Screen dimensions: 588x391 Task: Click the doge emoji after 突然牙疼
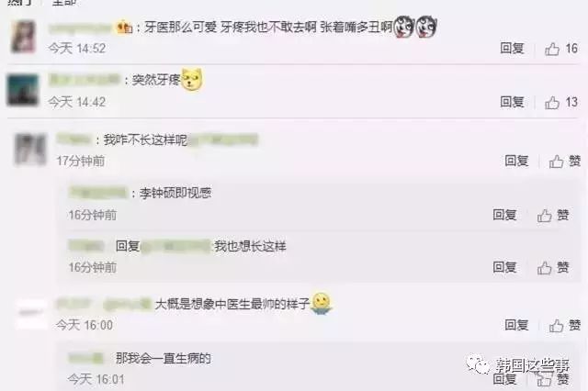coord(192,80)
